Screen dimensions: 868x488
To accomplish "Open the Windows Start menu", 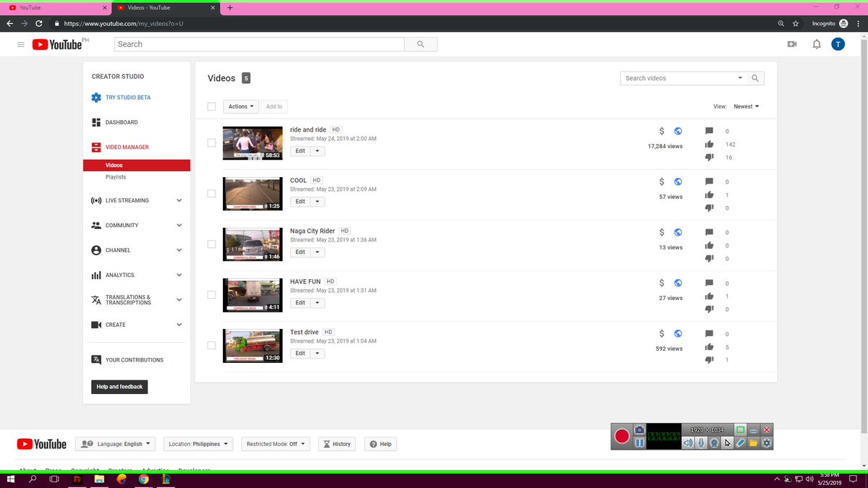I will pyautogui.click(x=11, y=479).
